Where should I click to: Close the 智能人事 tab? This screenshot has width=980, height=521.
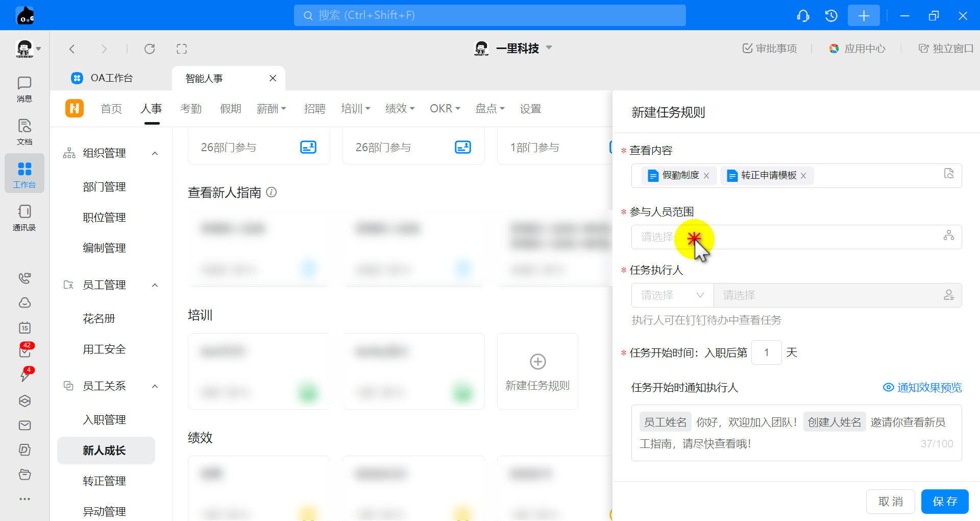(x=273, y=78)
